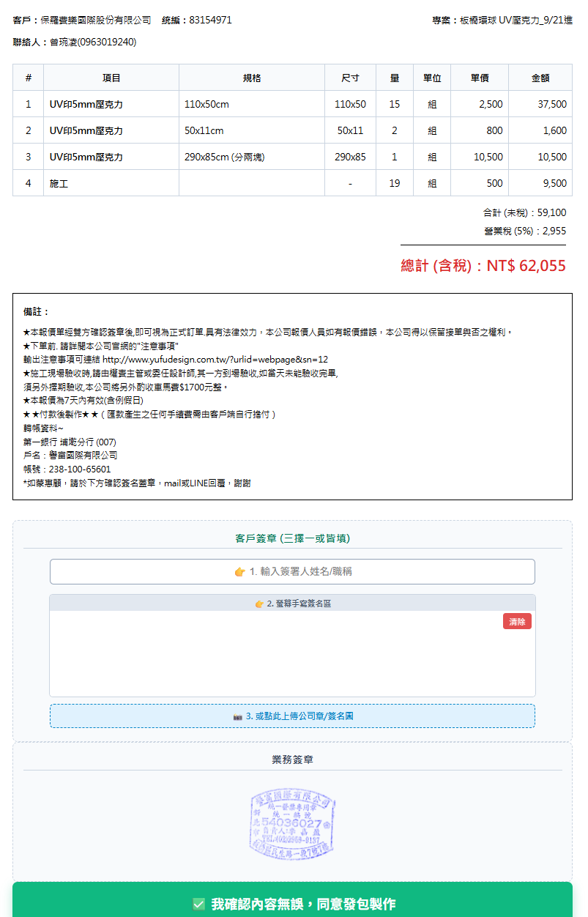
Task: Click the 營業稅 (5%) : 2,955 line
Action: click(x=525, y=231)
